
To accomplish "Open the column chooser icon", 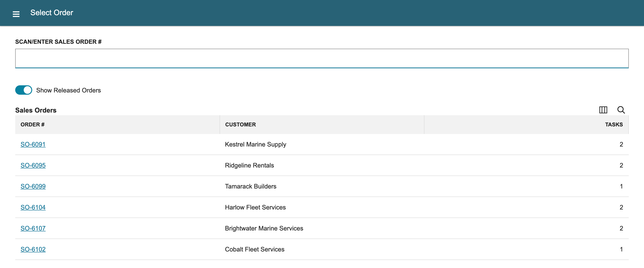I will [x=603, y=110].
